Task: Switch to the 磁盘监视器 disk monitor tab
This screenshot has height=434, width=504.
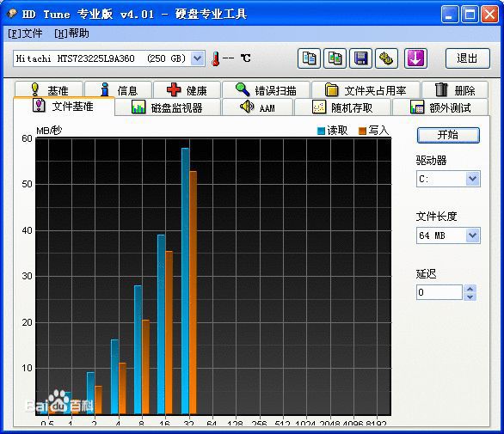Action: point(168,107)
